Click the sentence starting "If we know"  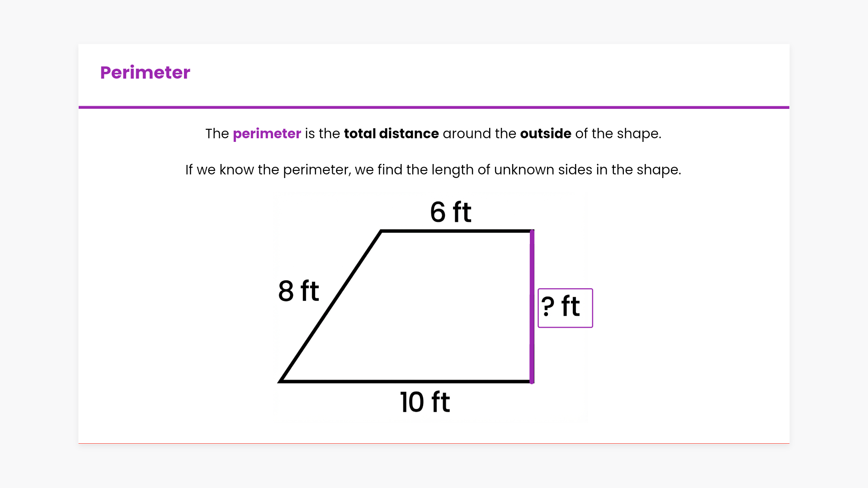tap(433, 170)
